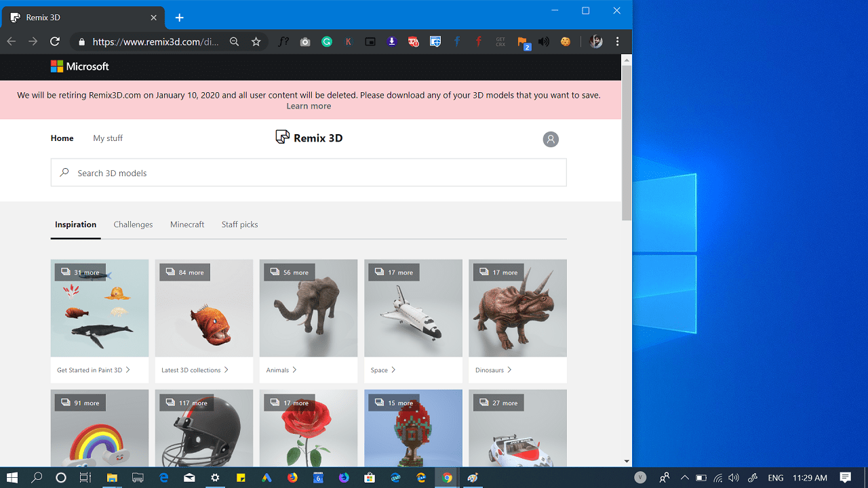Click the page scrollbar down arrow

pos(627,462)
